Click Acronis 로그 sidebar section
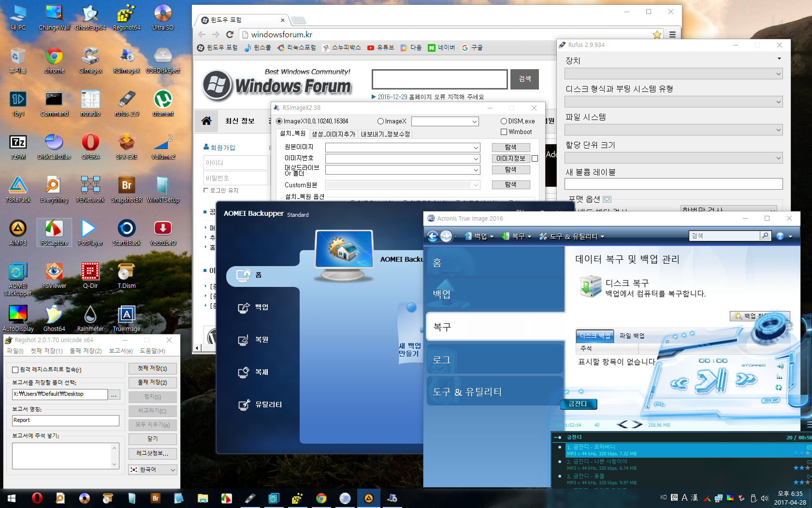This screenshot has height=508, width=812. [x=495, y=359]
